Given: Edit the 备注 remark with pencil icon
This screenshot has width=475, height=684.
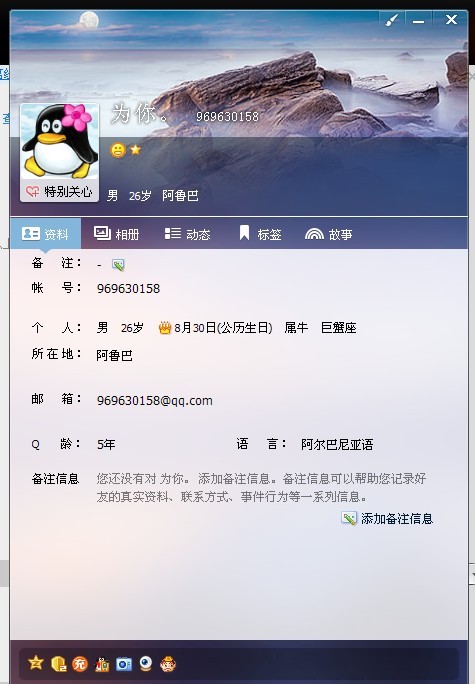Looking at the screenshot, I should (118, 264).
